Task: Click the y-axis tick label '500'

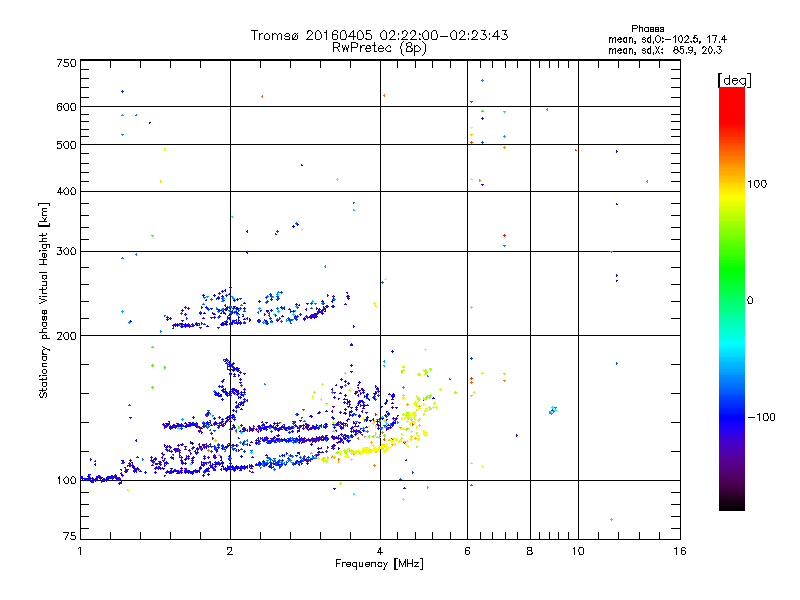Action: point(66,145)
